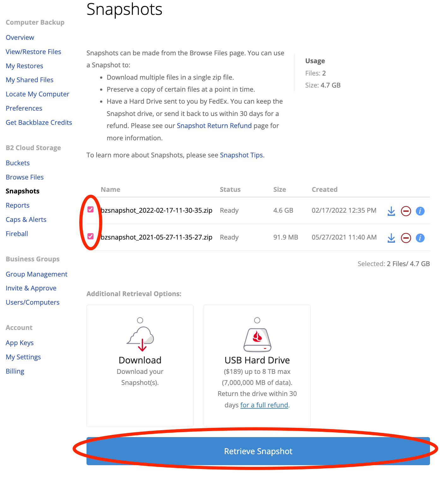Select the USB Hard Drive radio button
448x487 pixels.
(257, 320)
